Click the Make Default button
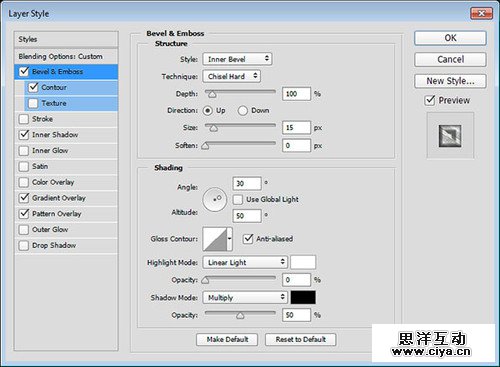The height and width of the screenshot is (367, 500). pyautogui.click(x=227, y=339)
